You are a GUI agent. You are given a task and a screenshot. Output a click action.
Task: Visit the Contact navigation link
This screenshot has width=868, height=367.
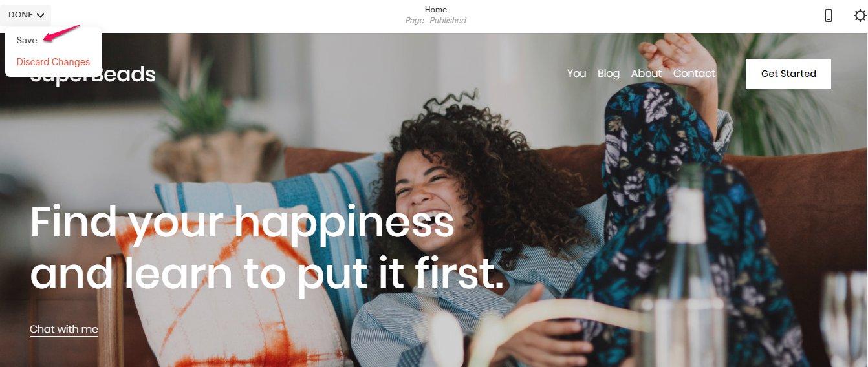tap(694, 74)
